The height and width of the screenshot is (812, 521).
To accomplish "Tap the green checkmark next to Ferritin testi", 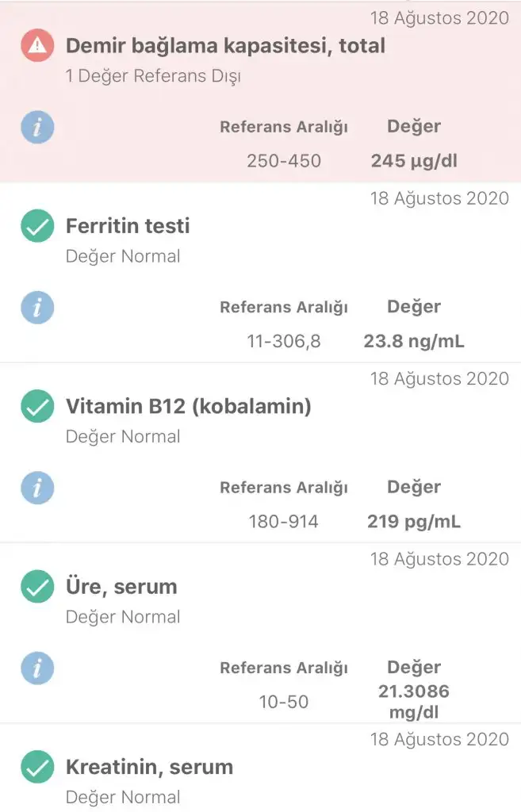I will [x=36, y=227].
